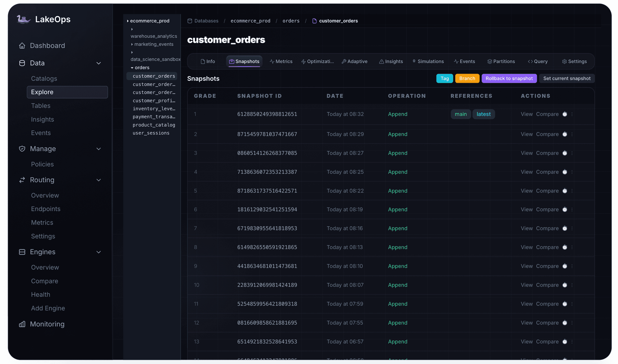Click ecommerce_prod in the breadcrumb
The width and height of the screenshot is (618, 364).
tap(250, 21)
